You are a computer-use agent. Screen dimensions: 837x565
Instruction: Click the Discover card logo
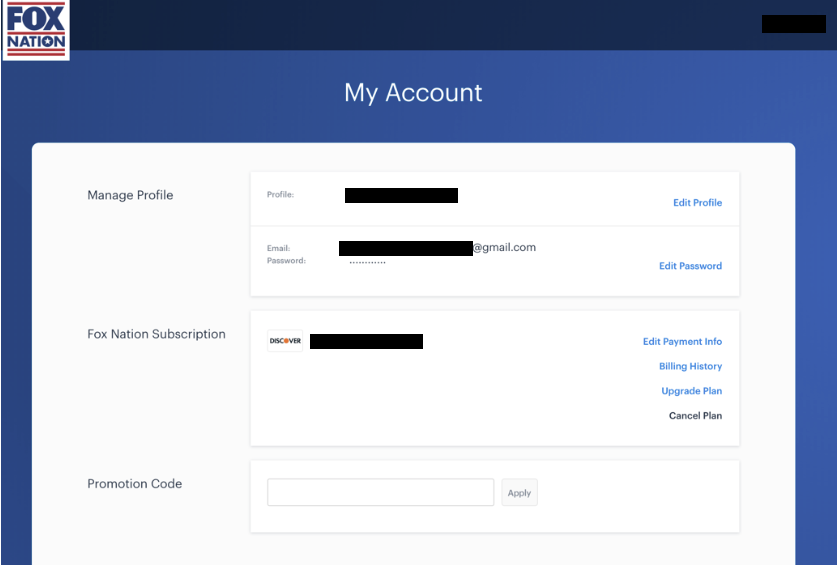coord(285,341)
